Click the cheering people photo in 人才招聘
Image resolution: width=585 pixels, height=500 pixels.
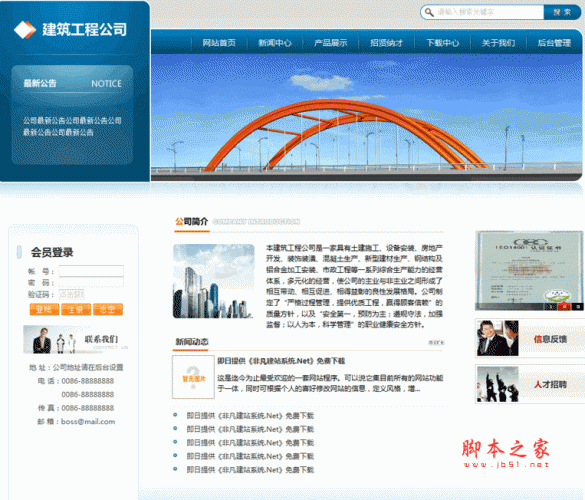coord(498,384)
